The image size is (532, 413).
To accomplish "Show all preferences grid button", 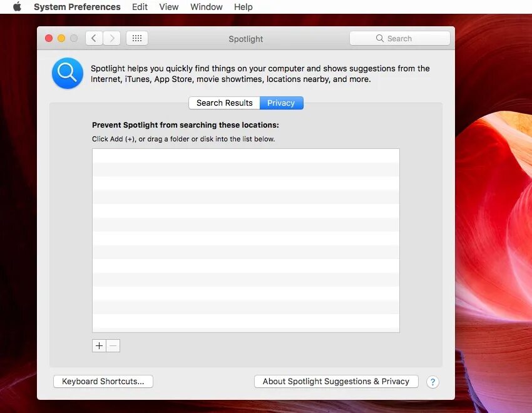I will pos(137,38).
